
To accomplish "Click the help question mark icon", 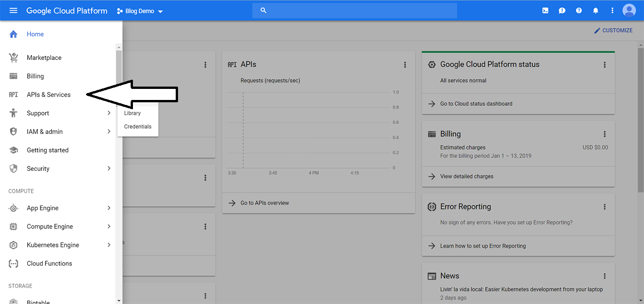I will [x=579, y=11].
